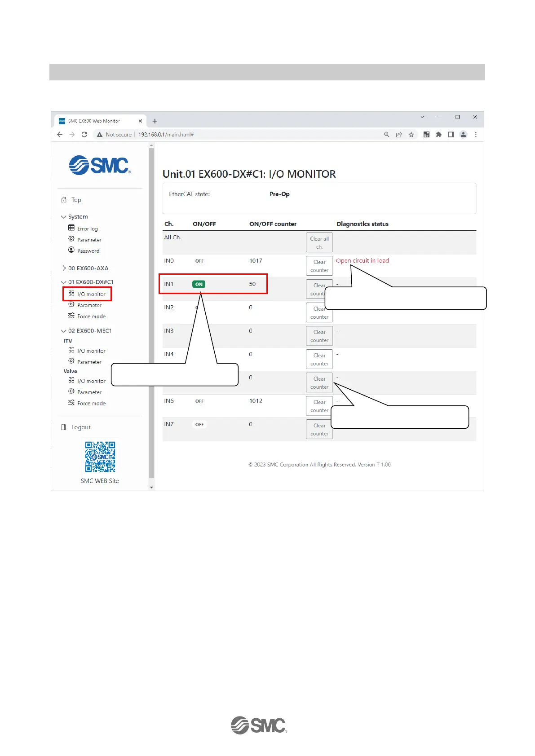This screenshot has width=535, height=756.
Task: Close the SMC EX600 Web Monitor tab
Action: point(140,121)
